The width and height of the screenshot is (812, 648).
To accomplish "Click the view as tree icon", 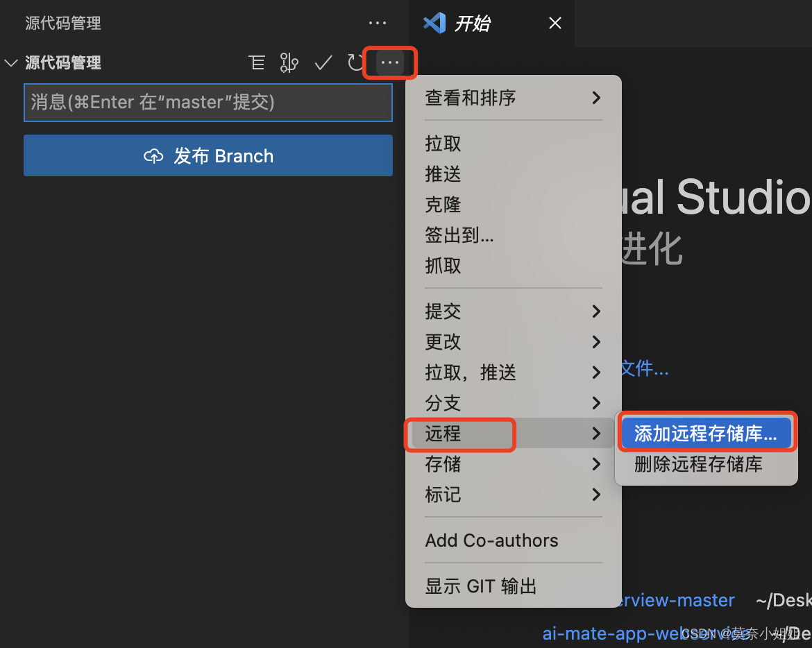I will point(256,62).
